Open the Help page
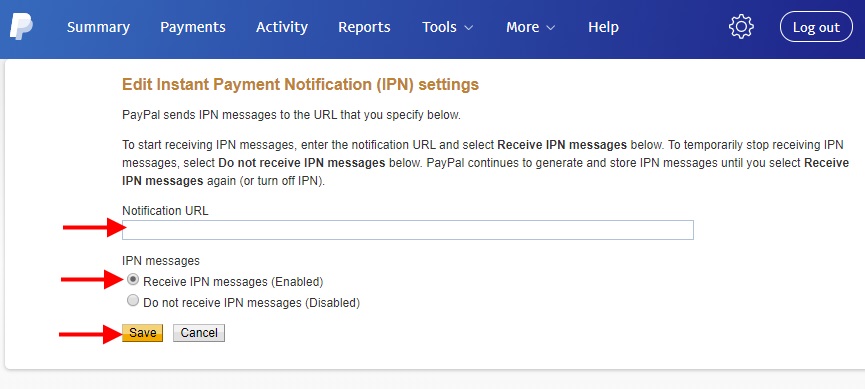 [603, 27]
